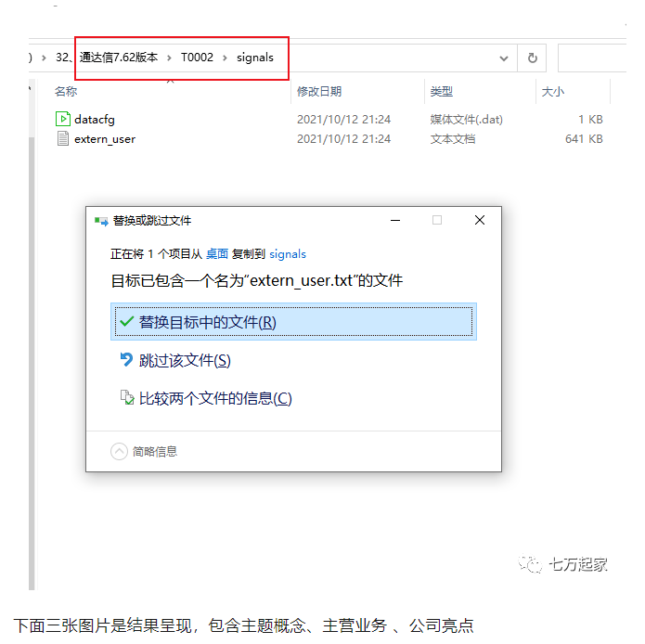Select the extern_user file name
Image resolution: width=645 pixels, height=644 pixels.
coord(105,139)
